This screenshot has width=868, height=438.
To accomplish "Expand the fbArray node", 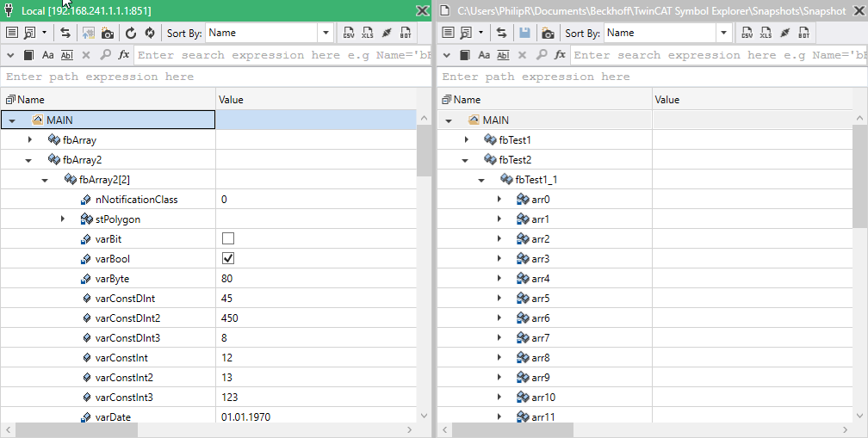I will tap(30, 139).
